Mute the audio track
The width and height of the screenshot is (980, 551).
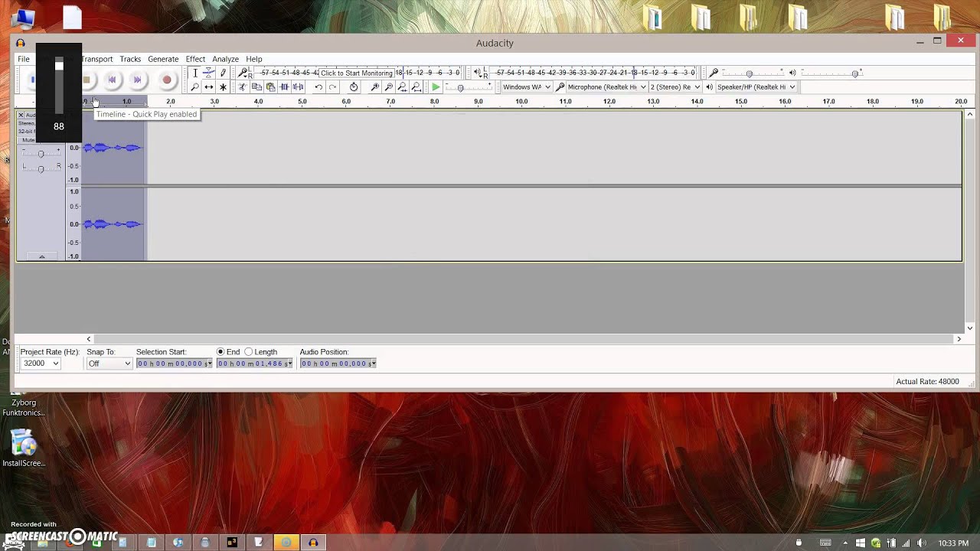(x=28, y=140)
